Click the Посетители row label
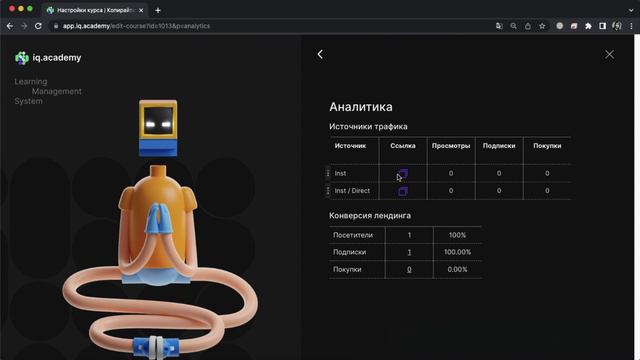This screenshot has width=640, height=360. coord(353,235)
